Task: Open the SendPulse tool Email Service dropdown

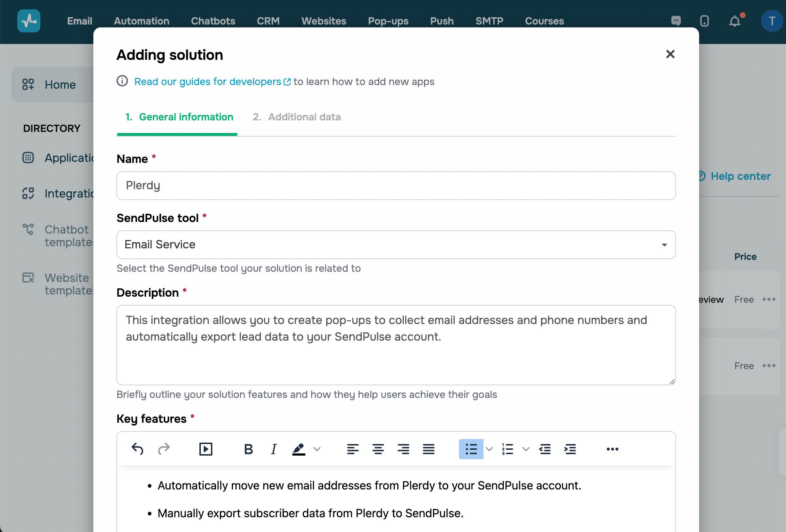Action: (x=396, y=245)
